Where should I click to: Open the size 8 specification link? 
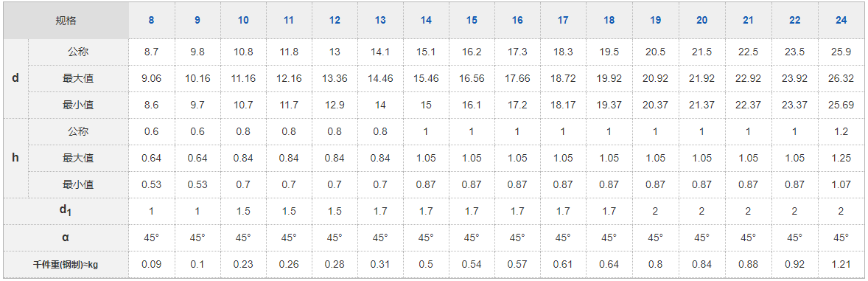tap(151, 21)
